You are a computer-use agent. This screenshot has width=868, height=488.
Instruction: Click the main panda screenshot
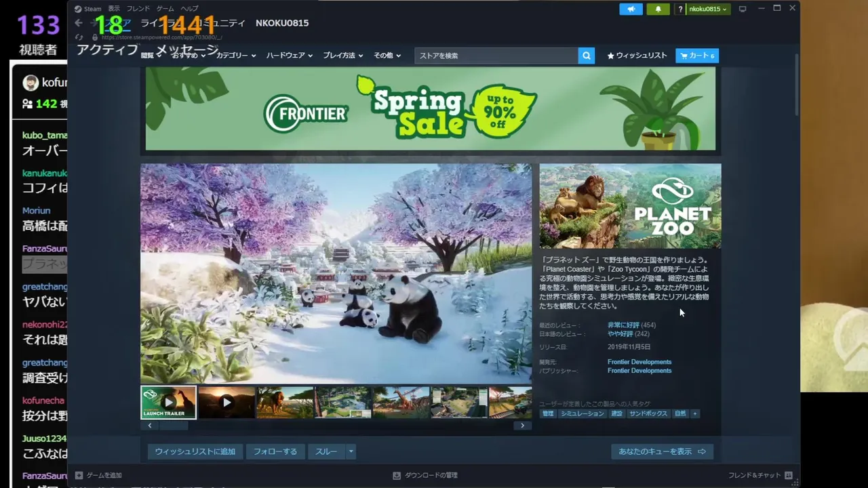click(336, 273)
